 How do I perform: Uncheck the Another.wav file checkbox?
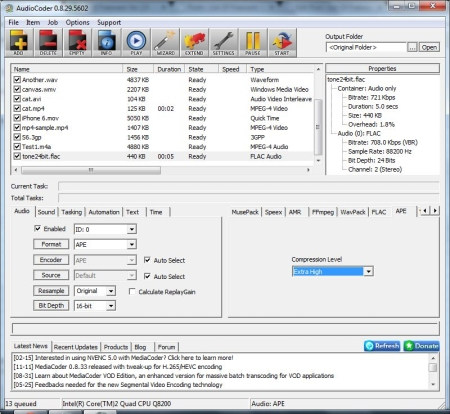pos(17,80)
